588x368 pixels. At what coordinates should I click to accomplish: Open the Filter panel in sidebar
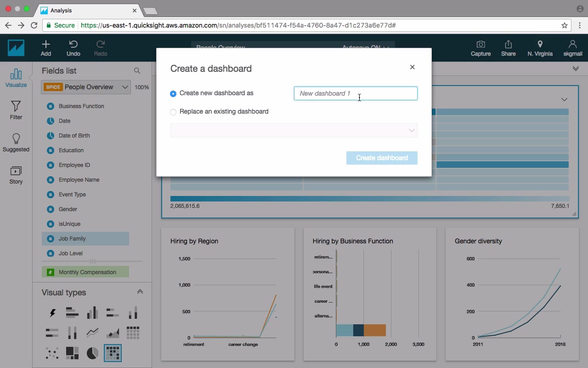tap(16, 110)
